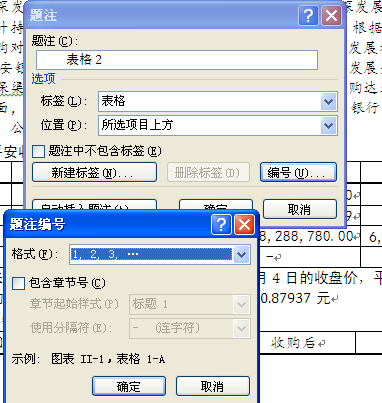
Task: Enable the 包含章节号 checkbox
Action: click(18, 284)
